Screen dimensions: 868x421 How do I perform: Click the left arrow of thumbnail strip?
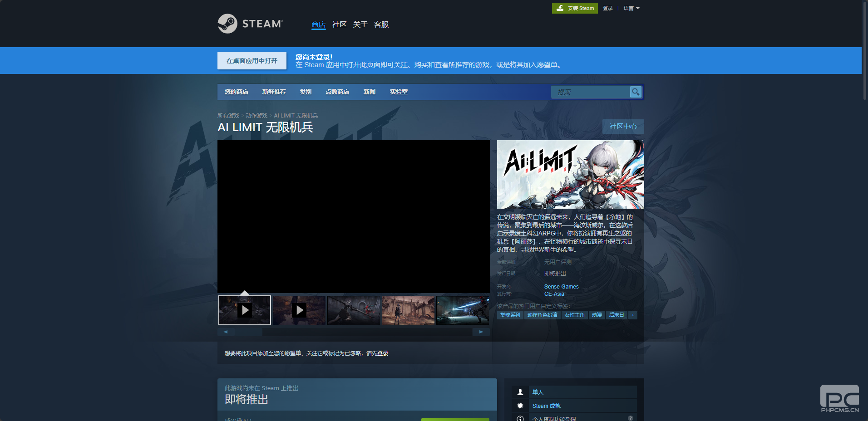click(x=226, y=332)
